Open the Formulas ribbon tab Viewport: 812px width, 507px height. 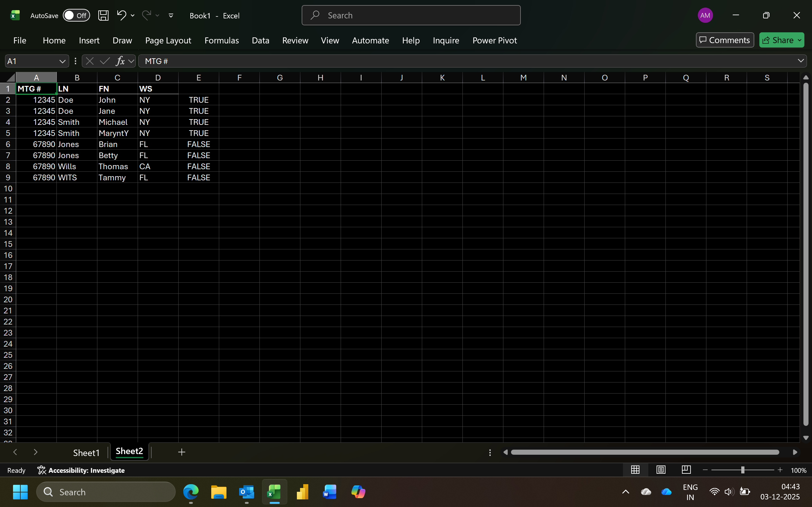221,40
